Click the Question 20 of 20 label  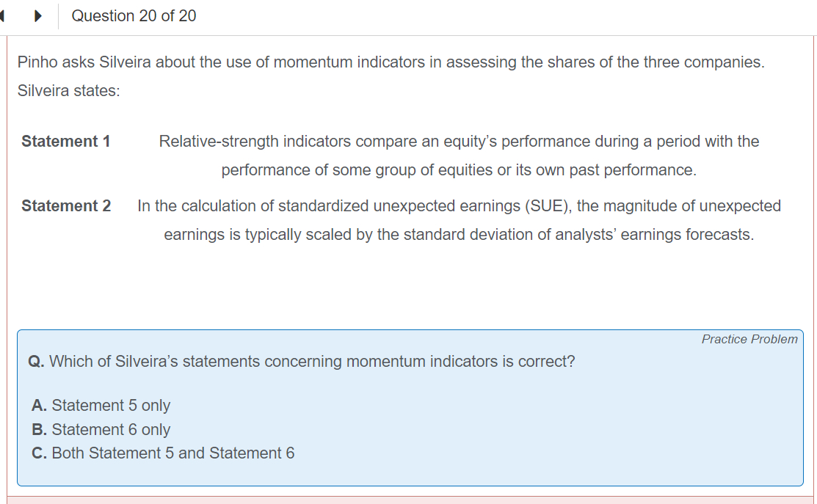point(134,16)
